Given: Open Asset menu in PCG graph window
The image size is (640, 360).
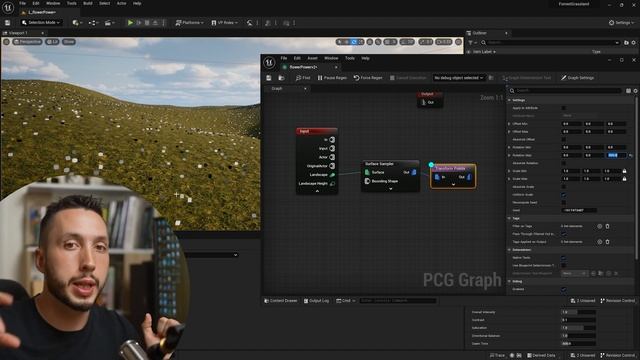Looking at the screenshot, I should point(312,58).
